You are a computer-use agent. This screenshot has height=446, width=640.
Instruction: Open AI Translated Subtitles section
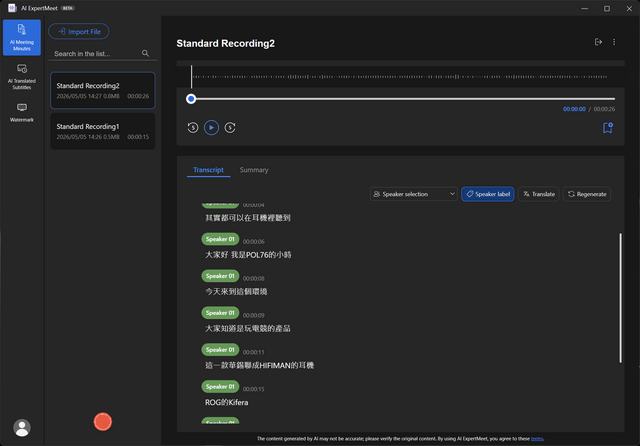(x=22, y=76)
